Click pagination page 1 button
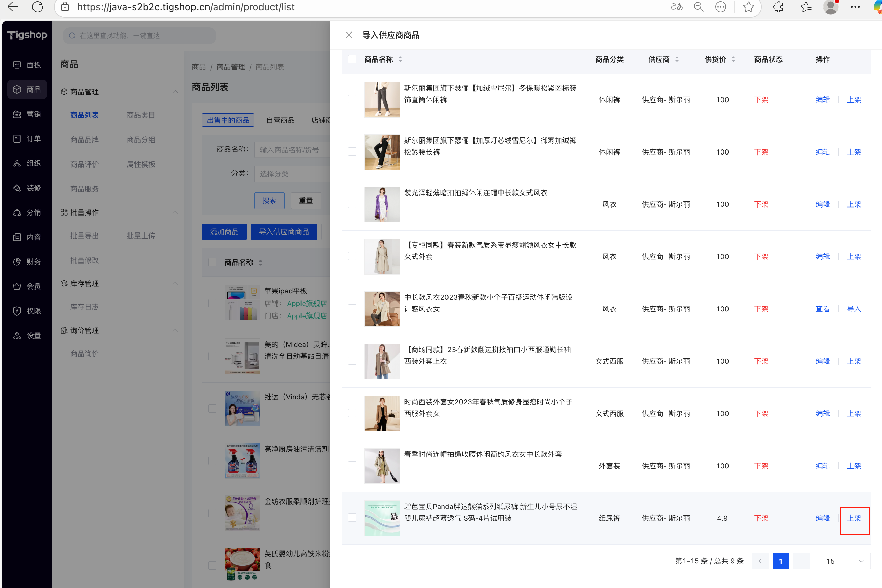The image size is (882, 588). click(x=780, y=561)
